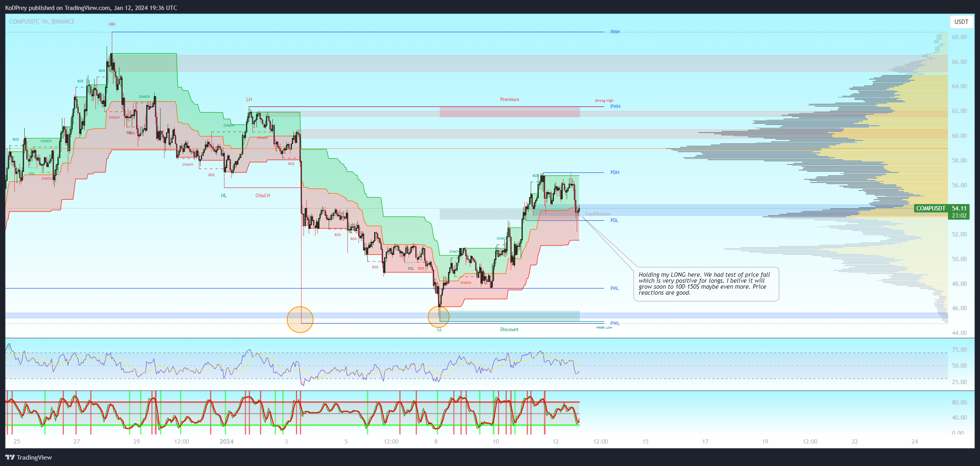Click the red LH swing label
980x466 pixels.
click(x=249, y=99)
